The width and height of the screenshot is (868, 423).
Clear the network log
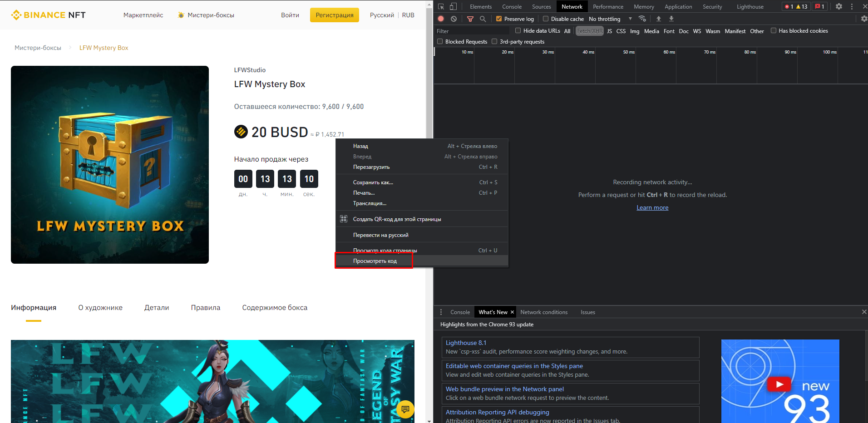(454, 19)
